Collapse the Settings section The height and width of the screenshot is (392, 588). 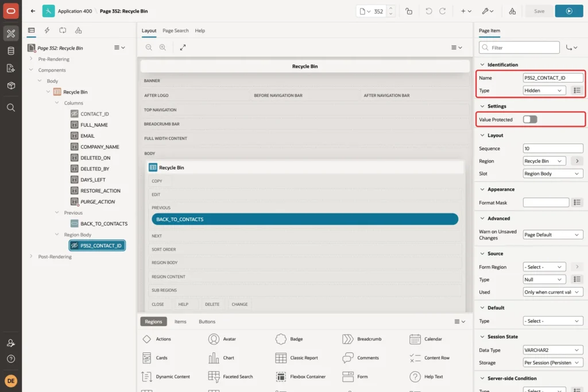(x=482, y=106)
